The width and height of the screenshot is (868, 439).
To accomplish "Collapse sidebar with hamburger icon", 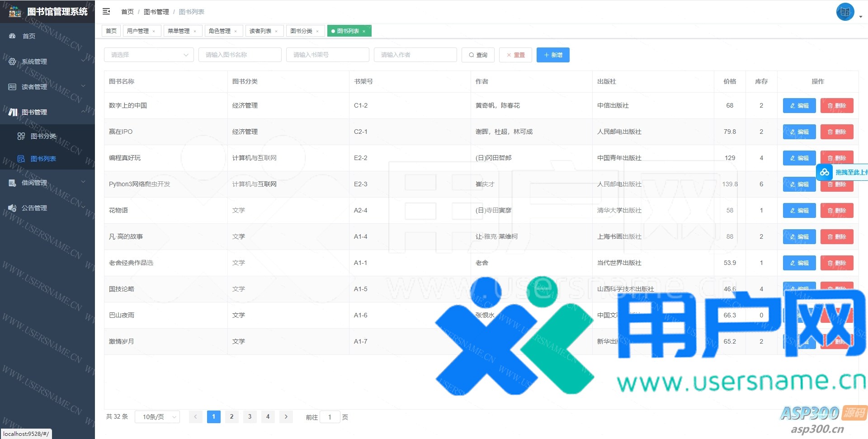I will point(106,11).
